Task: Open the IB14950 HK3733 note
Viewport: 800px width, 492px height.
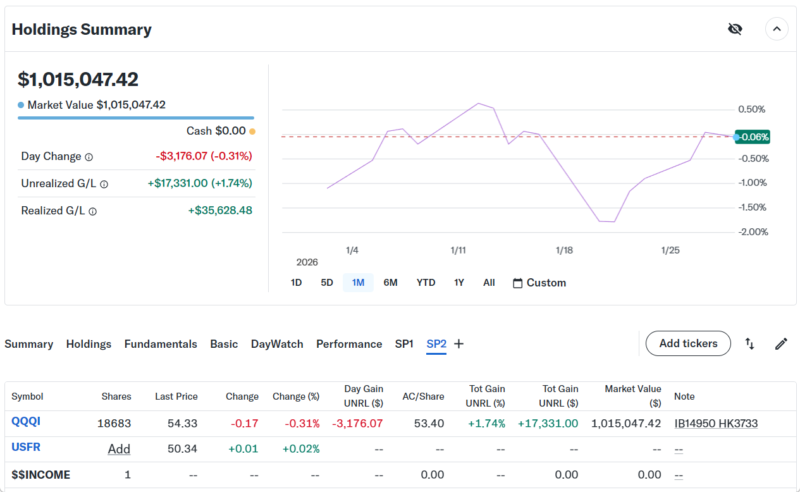Action: (x=715, y=423)
